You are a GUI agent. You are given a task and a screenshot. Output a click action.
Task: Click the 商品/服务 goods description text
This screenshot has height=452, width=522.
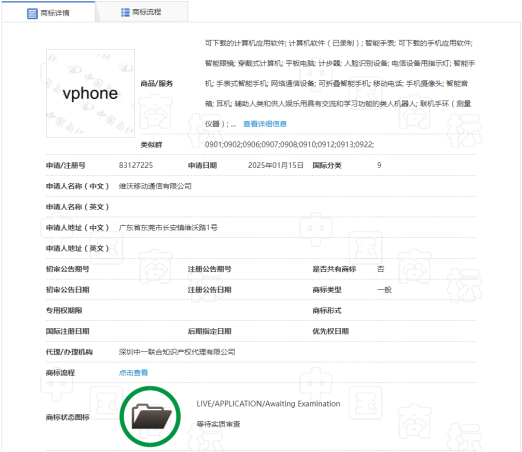click(x=340, y=83)
